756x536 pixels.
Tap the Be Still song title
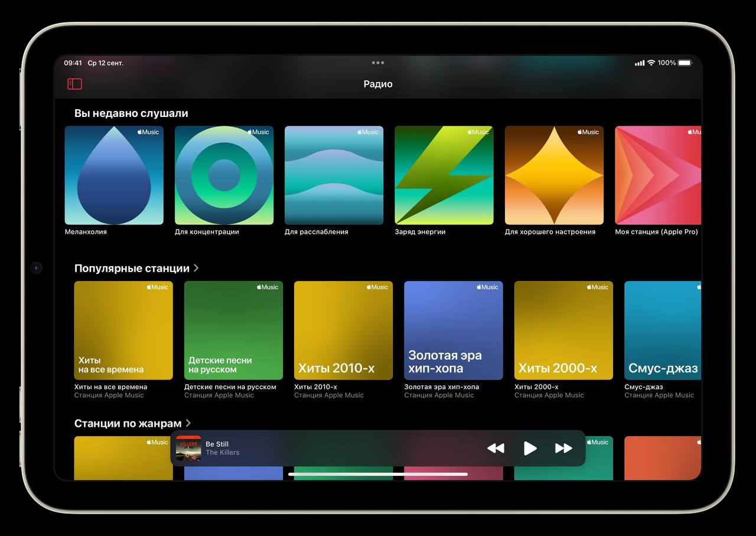[x=217, y=444]
